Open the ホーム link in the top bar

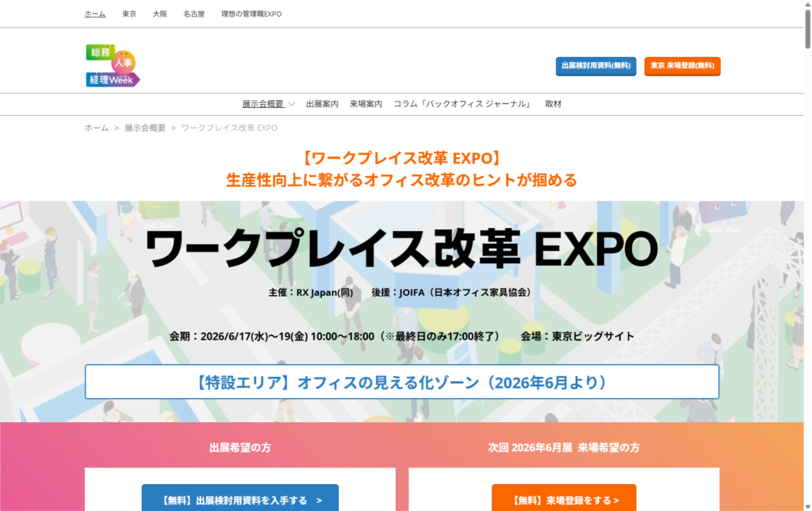pos(94,13)
